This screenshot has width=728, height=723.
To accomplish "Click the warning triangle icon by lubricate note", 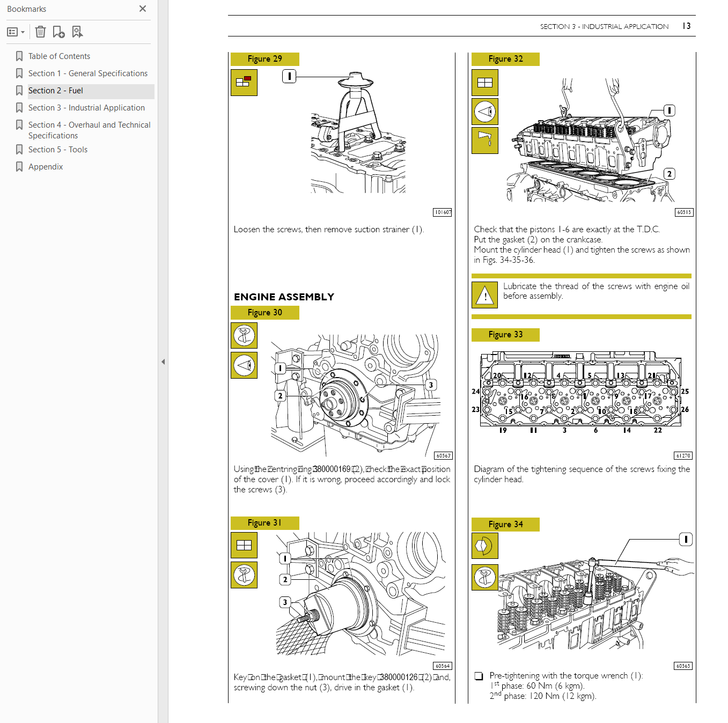I will [x=485, y=295].
